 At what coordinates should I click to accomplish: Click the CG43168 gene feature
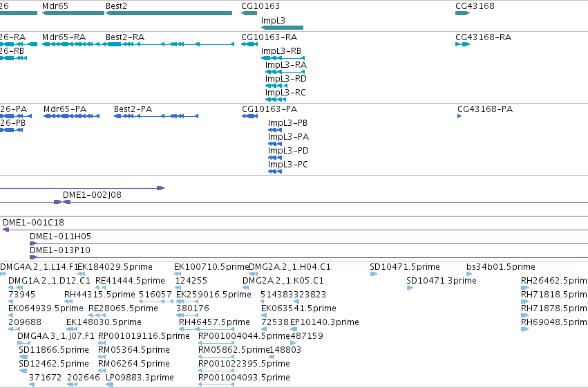click(462, 13)
